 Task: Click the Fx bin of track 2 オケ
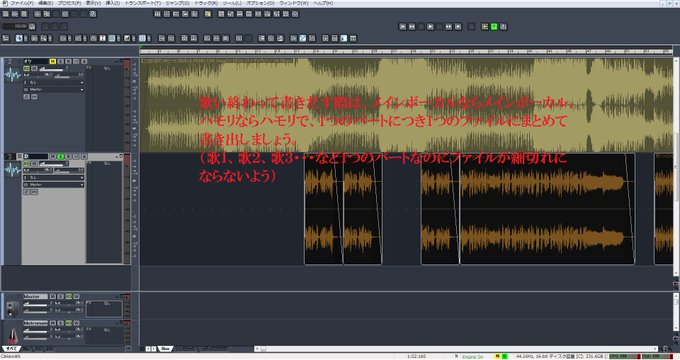click(x=104, y=107)
